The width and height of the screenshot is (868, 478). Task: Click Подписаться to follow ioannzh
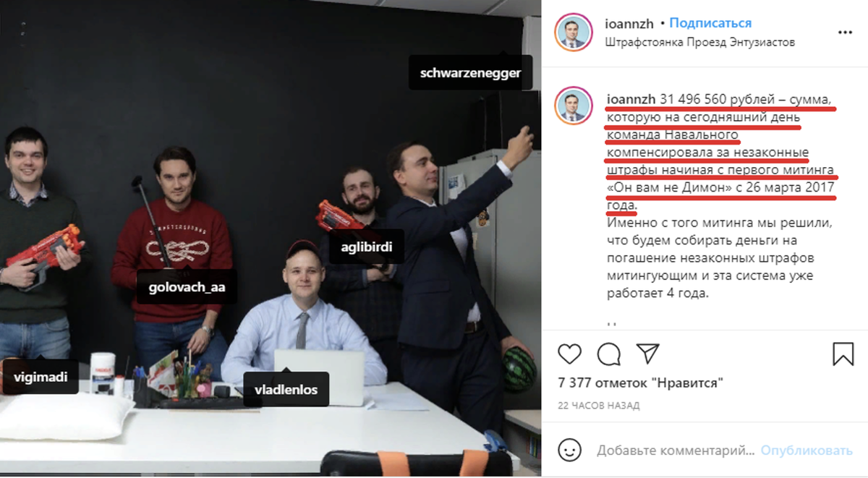[x=710, y=23]
